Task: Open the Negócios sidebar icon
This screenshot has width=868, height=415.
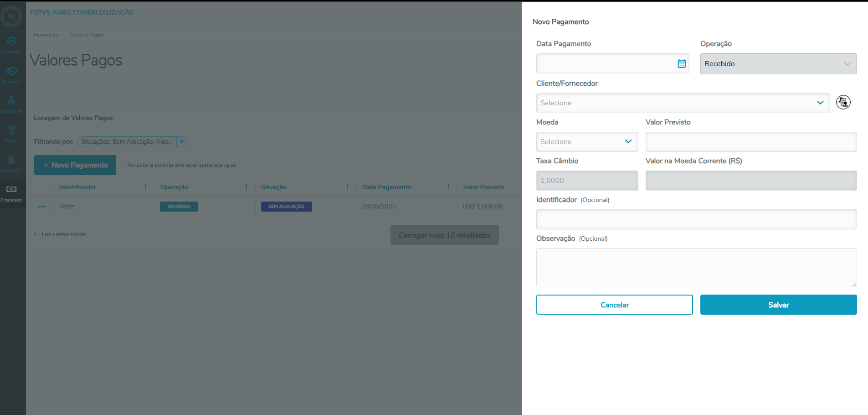Action: pyautogui.click(x=11, y=75)
